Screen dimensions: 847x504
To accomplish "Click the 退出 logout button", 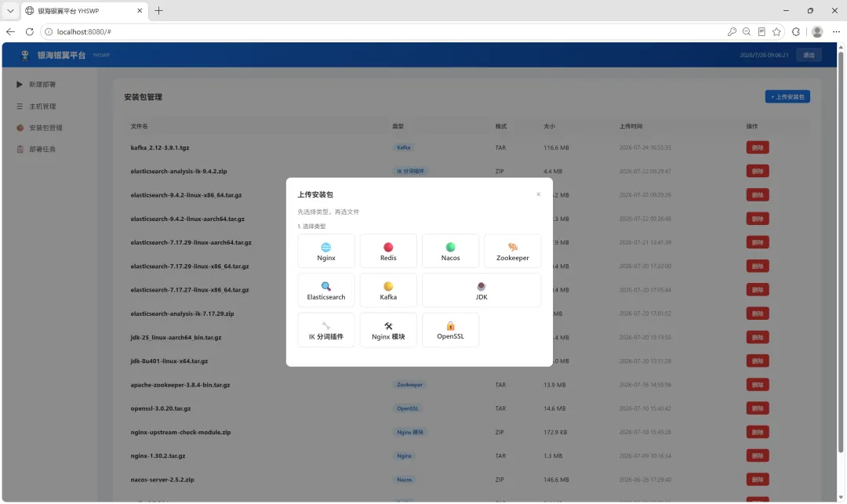I will [x=809, y=55].
